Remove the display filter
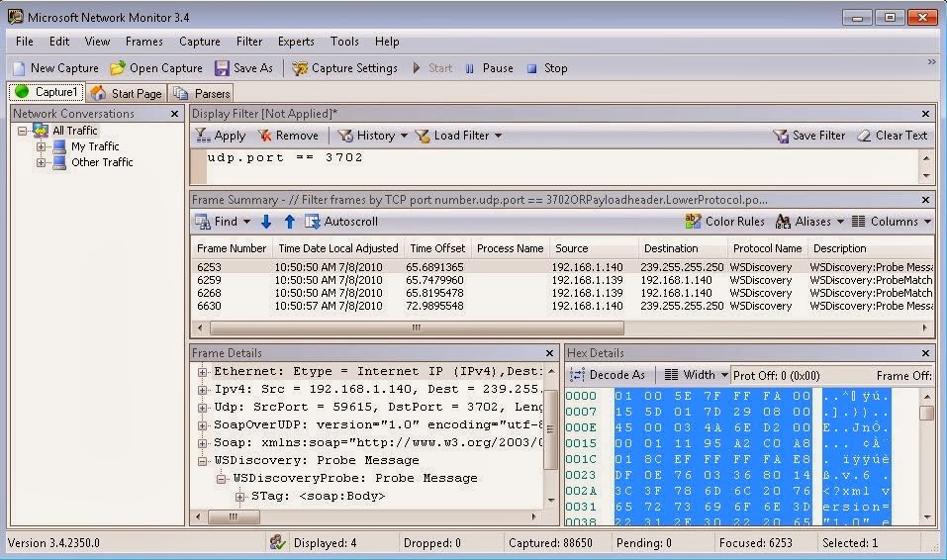Image resolution: width=947 pixels, height=560 pixels. tap(288, 136)
